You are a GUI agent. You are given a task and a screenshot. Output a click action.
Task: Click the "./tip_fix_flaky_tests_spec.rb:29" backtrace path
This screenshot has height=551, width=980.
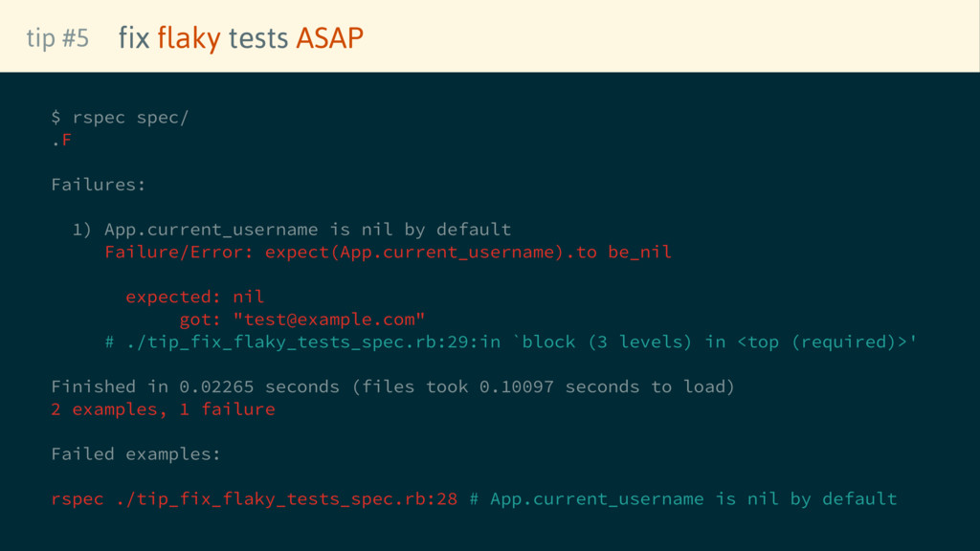tap(297, 342)
